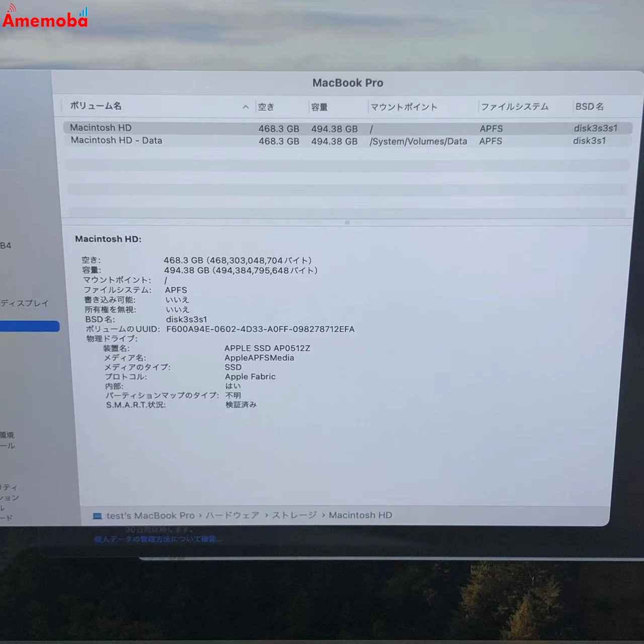Image resolution: width=644 pixels, height=644 pixels.
Task: Click the blue laptop icon before test's MacBook Pro
Action: (x=97, y=515)
